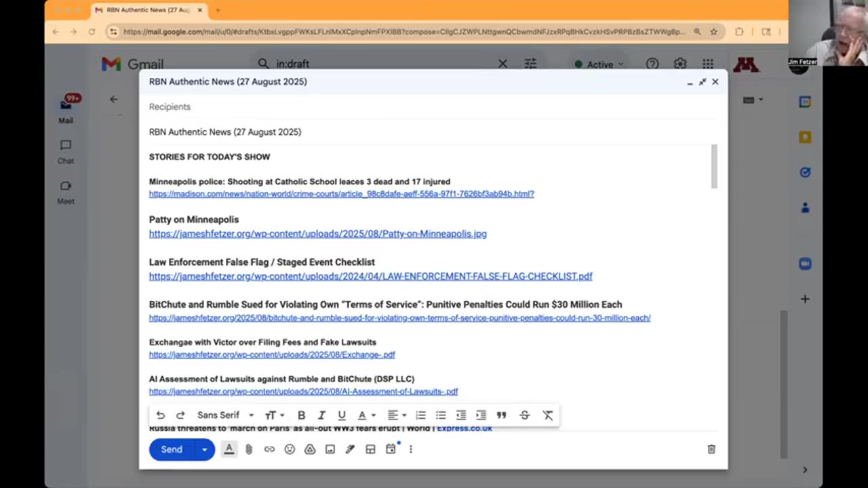Insert a link in the message
The height and width of the screenshot is (488, 868).
pyautogui.click(x=269, y=449)
